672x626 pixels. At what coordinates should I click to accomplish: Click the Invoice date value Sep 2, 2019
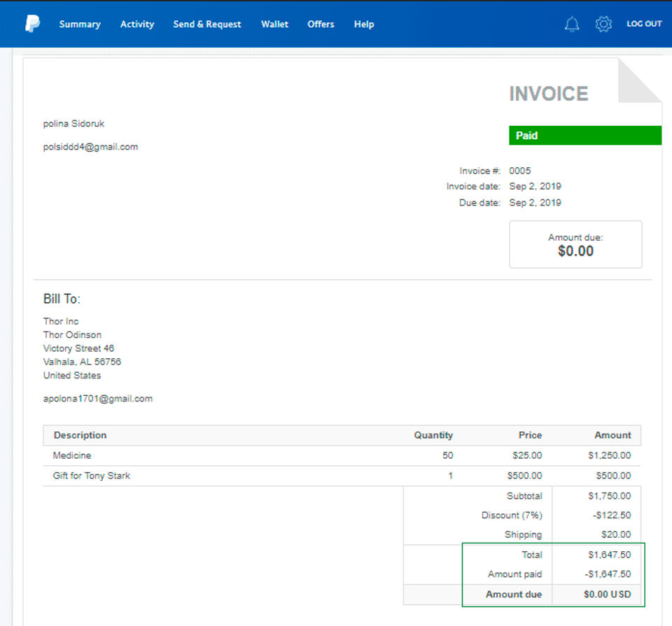(x=535, y=186)
